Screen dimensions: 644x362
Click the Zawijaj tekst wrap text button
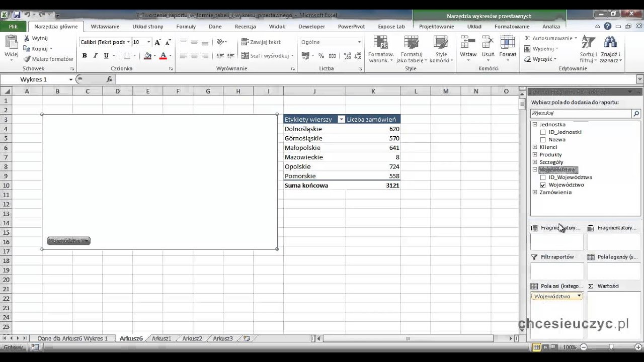pos(261,42)
